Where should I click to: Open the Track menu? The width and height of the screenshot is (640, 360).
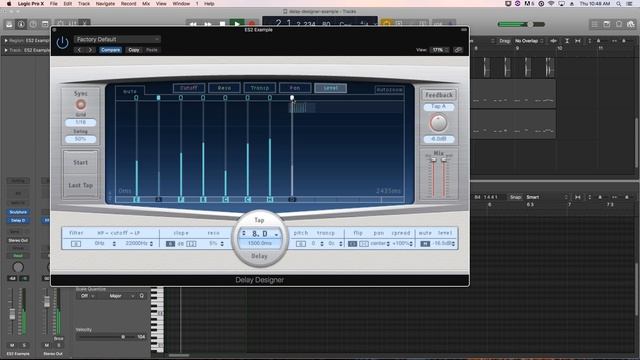click(x=84, y=4)
